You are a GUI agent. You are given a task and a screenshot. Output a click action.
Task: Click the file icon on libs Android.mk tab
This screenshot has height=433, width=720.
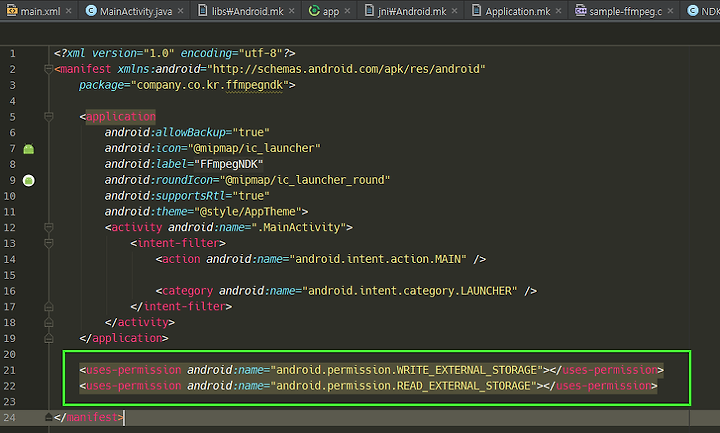pos(202,10)
